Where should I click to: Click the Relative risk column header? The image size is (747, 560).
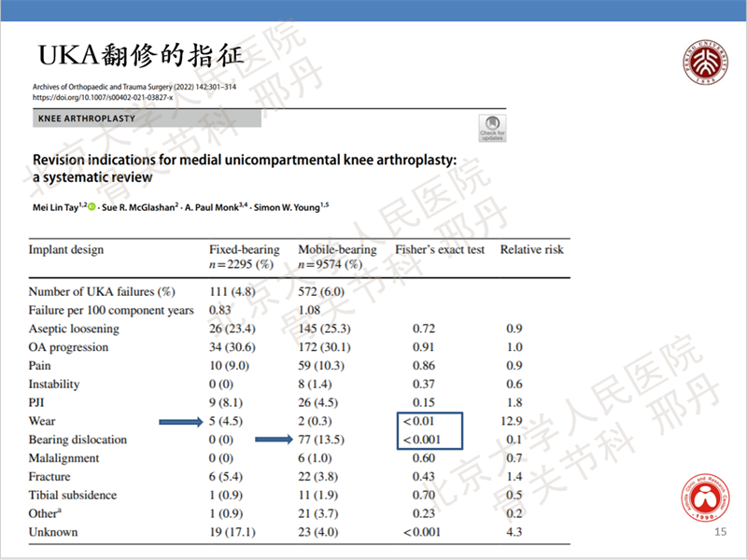tap(532, 250)
